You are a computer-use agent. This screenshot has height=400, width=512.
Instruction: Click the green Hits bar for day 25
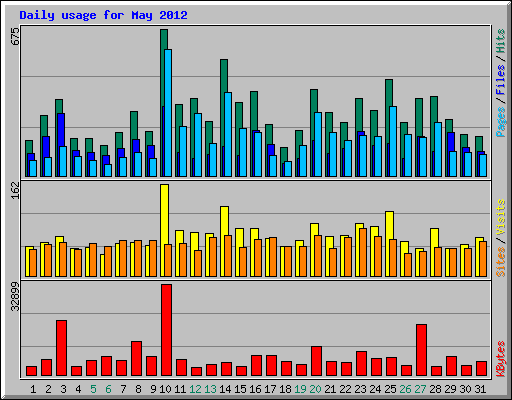[389, 93]
